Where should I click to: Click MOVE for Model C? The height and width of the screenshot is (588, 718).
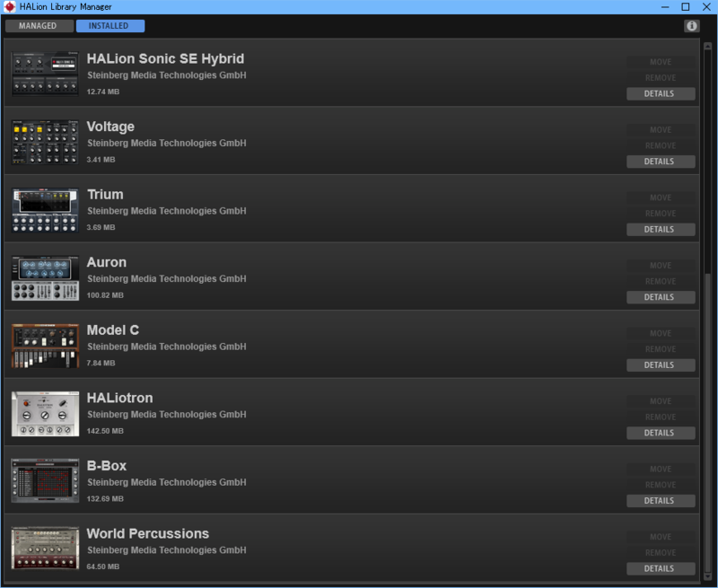[x=661, y=333]
